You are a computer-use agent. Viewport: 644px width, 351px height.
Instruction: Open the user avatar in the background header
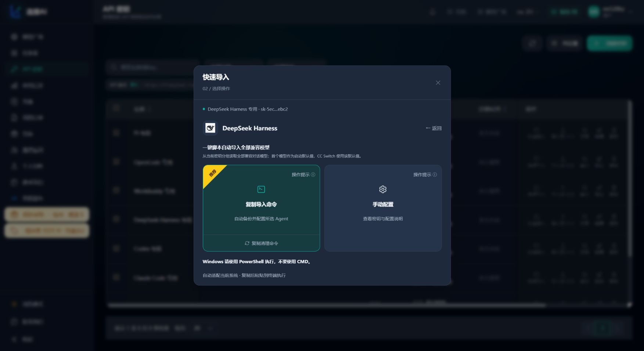pyautogui.click(x=594, y=12)
